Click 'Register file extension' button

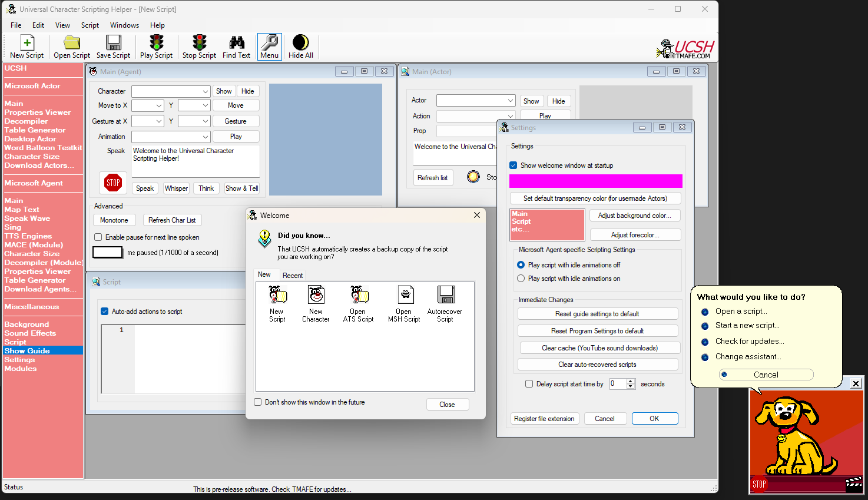tap(545, 419)
